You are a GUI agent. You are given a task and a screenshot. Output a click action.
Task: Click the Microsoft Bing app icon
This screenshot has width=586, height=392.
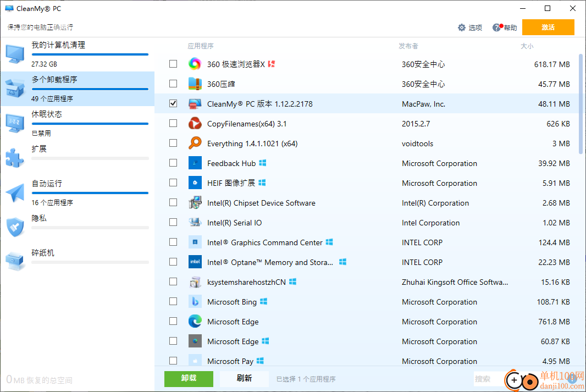point(195,302)
